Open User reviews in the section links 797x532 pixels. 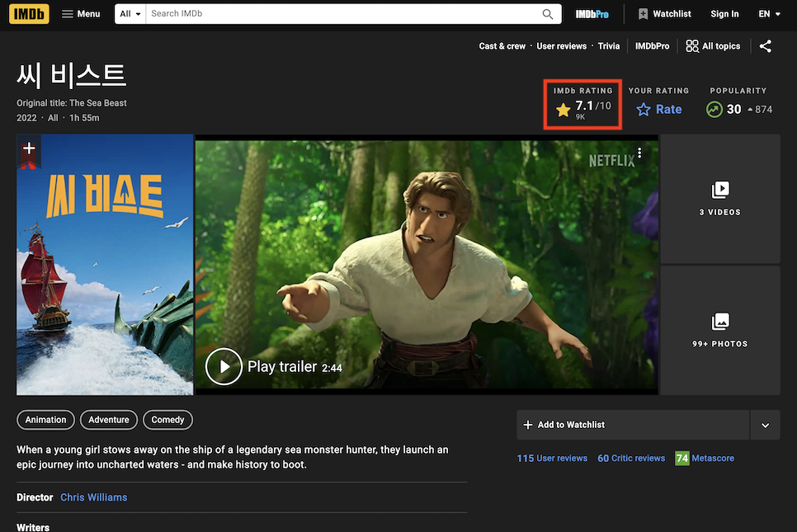coord(561,46)
